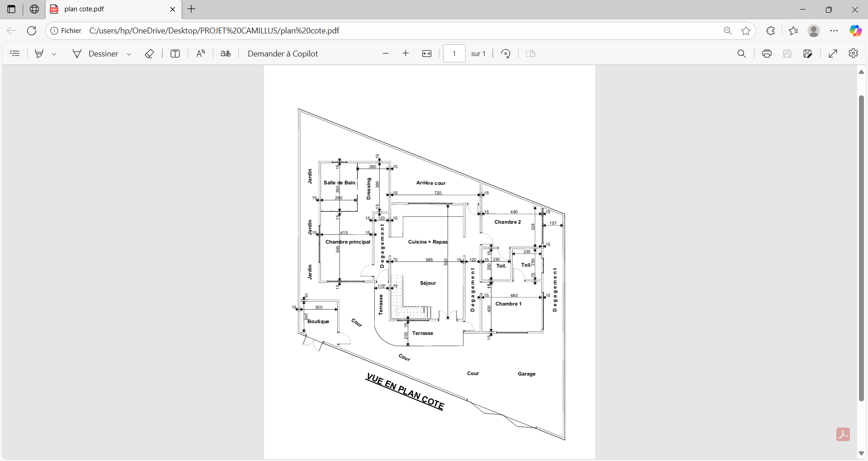Zoom out with the minus button
Screen dimensions: 868x461
(386, 54)
